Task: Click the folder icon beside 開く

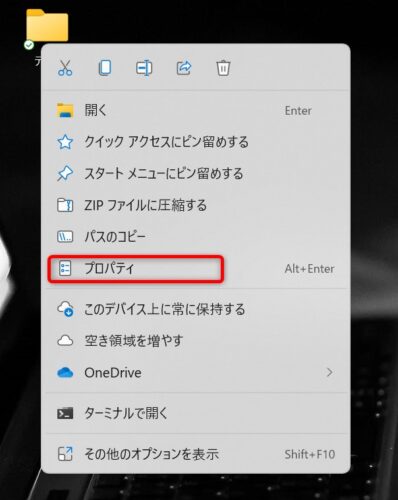Action: (x=65, y=110)
